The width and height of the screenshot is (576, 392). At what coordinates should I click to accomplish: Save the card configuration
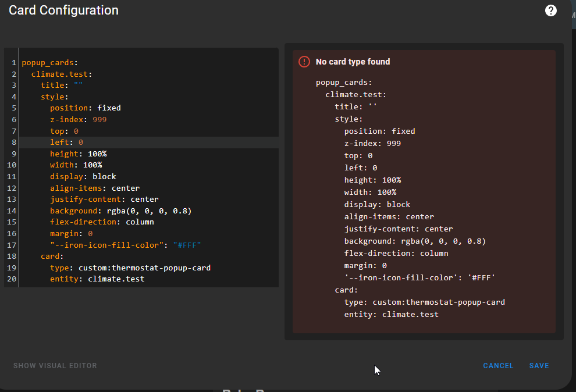coord(539,366)
